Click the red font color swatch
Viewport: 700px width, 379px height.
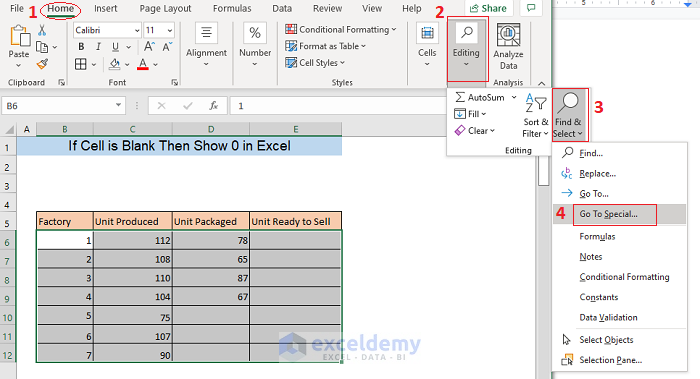[x=143, y=64]
